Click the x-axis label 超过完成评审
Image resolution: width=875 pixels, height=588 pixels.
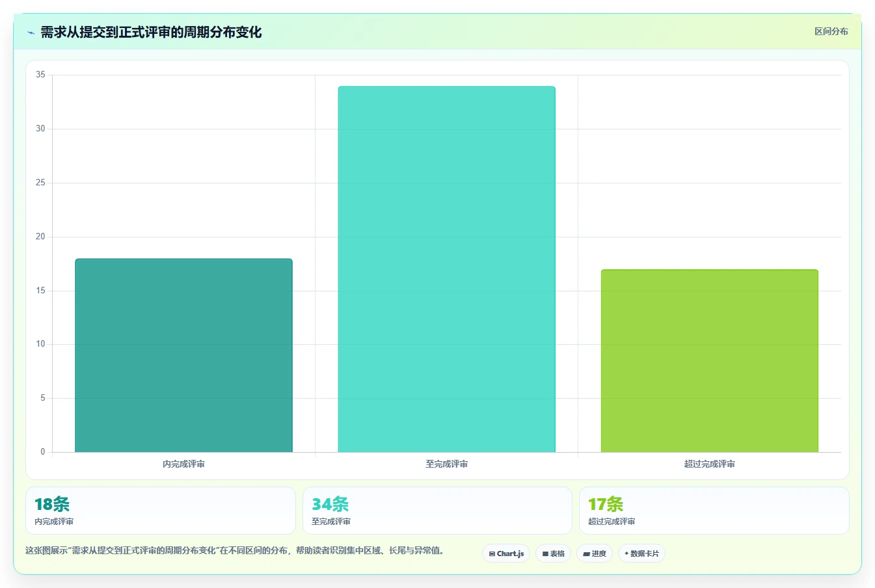click(709, 464)
